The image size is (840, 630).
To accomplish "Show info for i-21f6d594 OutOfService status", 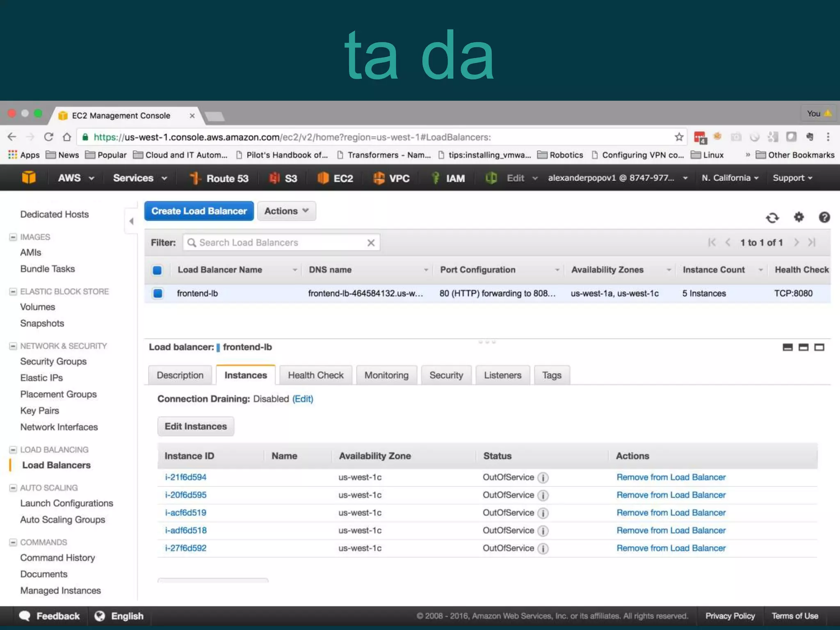I will [x=543, y=478].
